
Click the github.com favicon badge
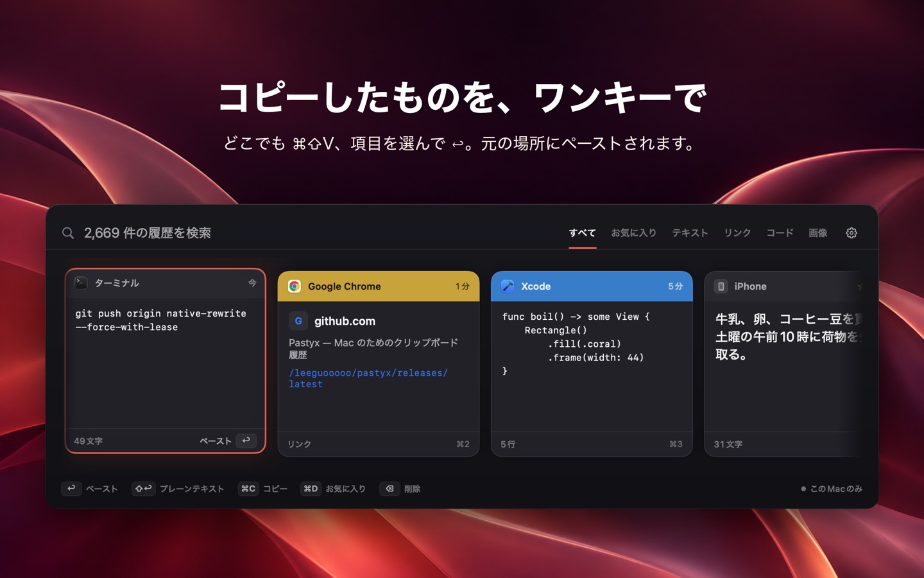point(298,321)
